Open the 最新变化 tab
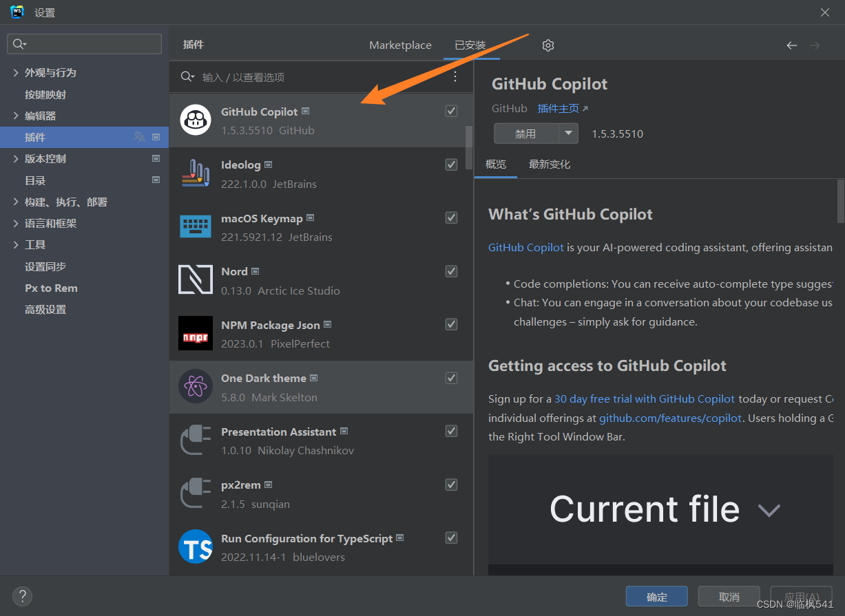The image size is (845, 616). click(x=550, y=164)
